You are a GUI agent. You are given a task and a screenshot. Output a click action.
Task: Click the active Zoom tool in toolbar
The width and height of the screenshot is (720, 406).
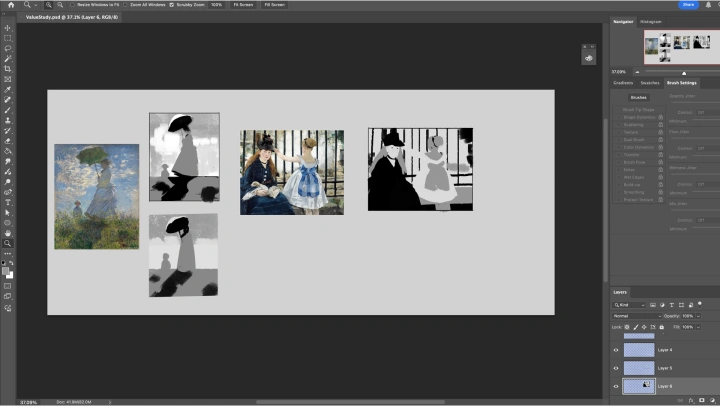point(8,243)
